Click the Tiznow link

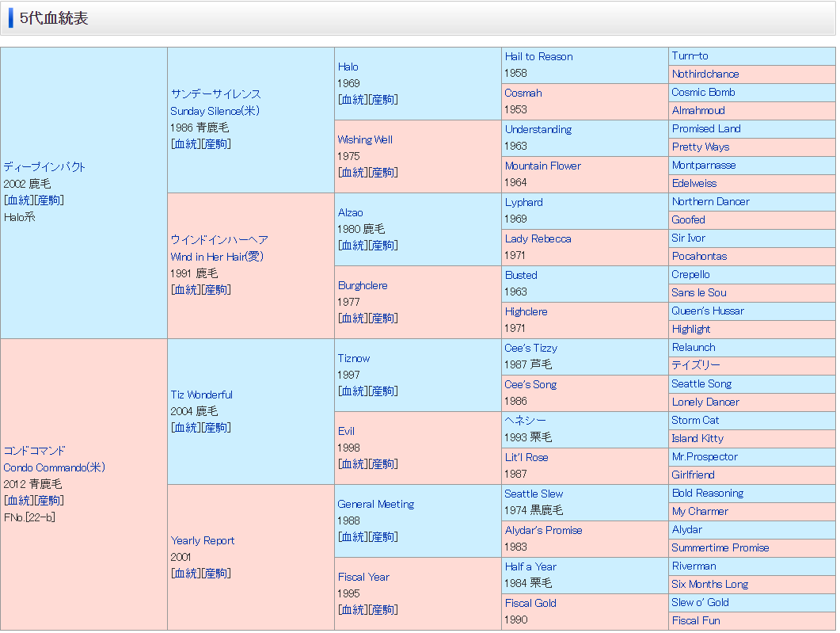point(354,359)
